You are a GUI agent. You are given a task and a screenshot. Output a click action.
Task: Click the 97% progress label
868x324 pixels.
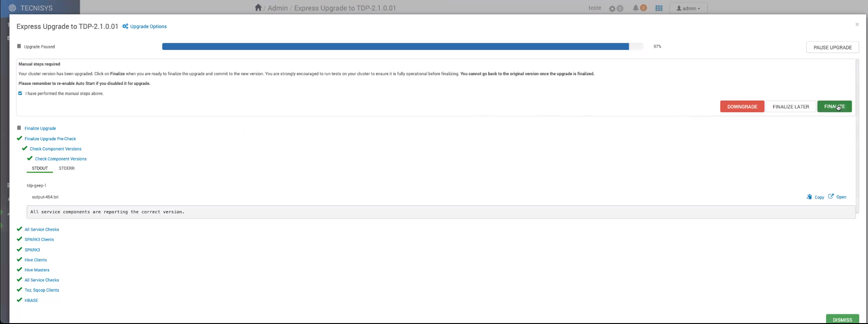point(657,47)
